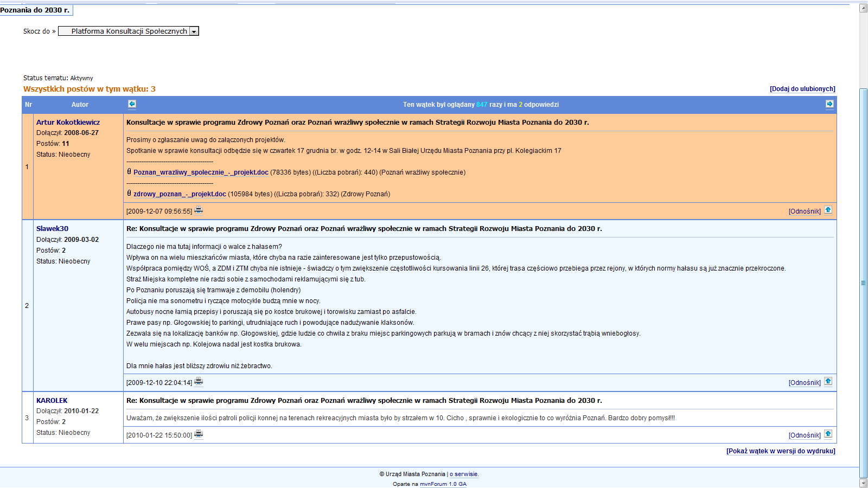The height and width of the screenshot is (488, 868).
Task: Click Odnośnik link in Slawek30's post
Action: tap(805, 383)
